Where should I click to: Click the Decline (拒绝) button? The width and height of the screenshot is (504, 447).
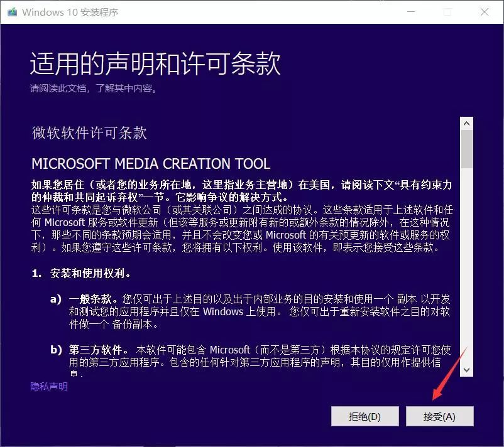(x=364, y=416)
